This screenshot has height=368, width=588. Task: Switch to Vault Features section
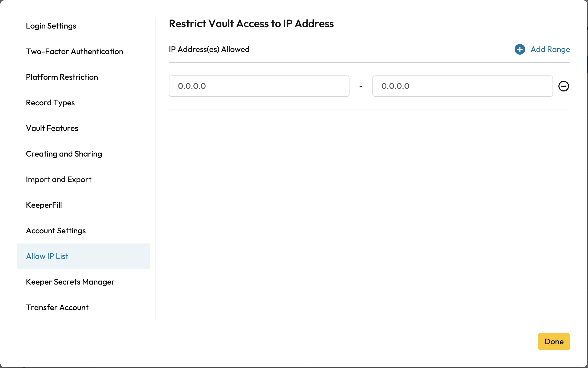(x=52, y=128)
